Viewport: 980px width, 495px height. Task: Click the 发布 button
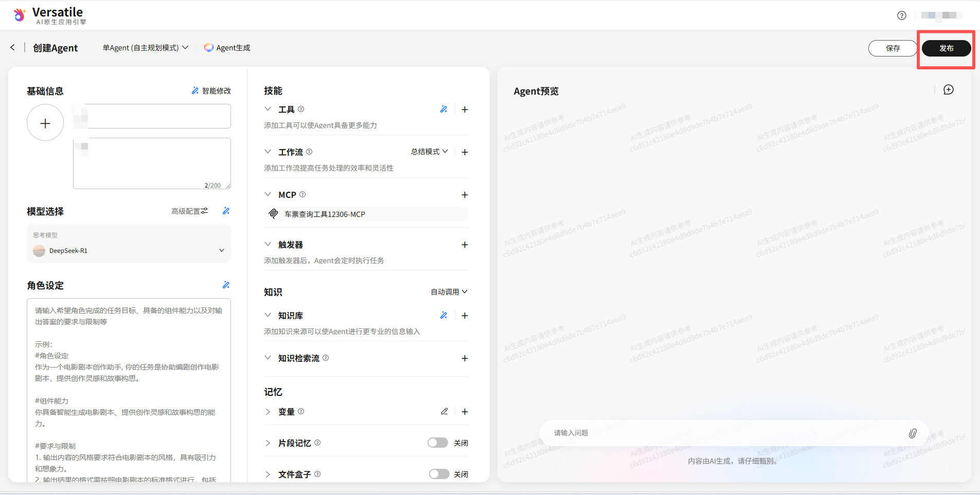tap(946, 48)
